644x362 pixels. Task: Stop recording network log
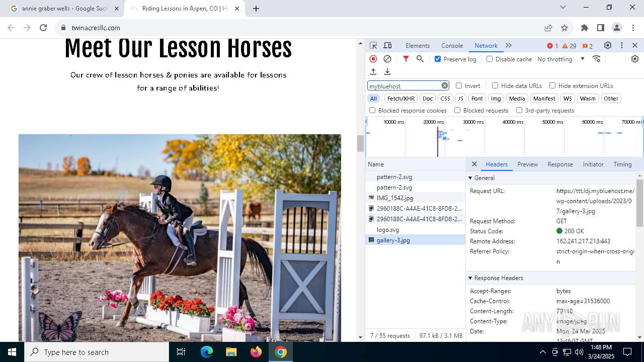click(x=373, y=59)
